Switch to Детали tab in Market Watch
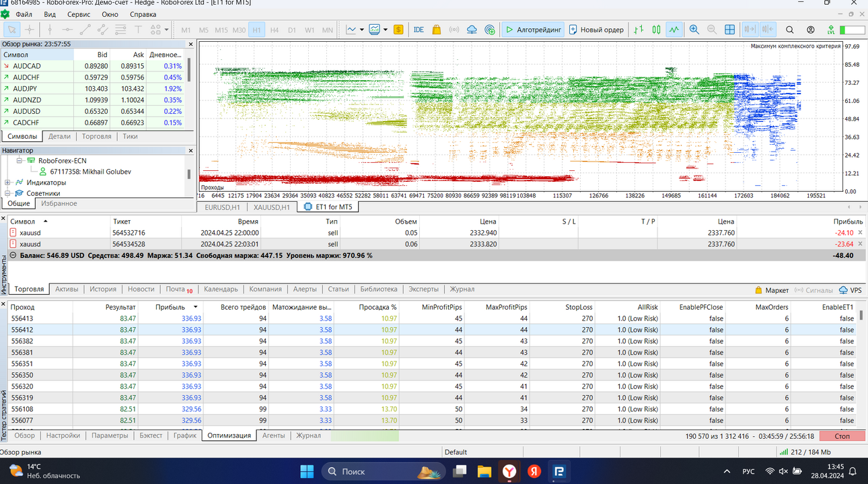The height and width of the screenshot is (484, 868). [x=59, y=136]
